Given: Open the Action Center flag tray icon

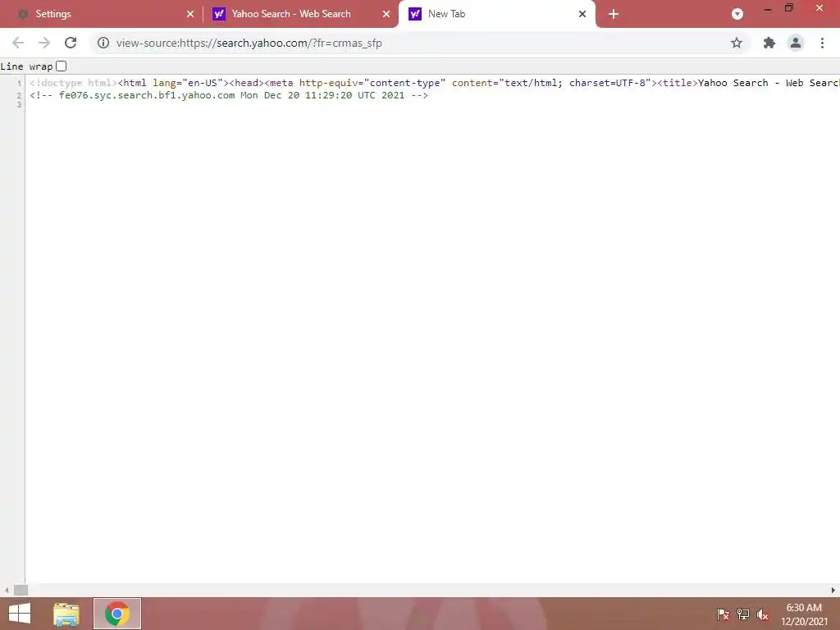Looking at the screenshot, I should tap(723, 614).
